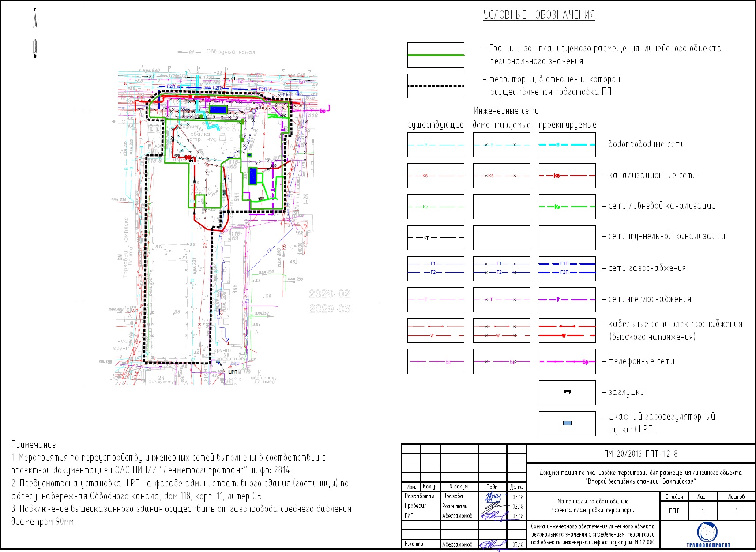The image size is (756, 552).
Task: Click the projected water supply line sample
Action: (x=567, y=145)
